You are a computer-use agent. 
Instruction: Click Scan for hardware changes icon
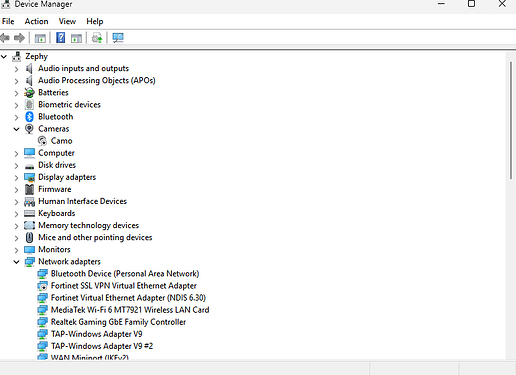[118, 38]
